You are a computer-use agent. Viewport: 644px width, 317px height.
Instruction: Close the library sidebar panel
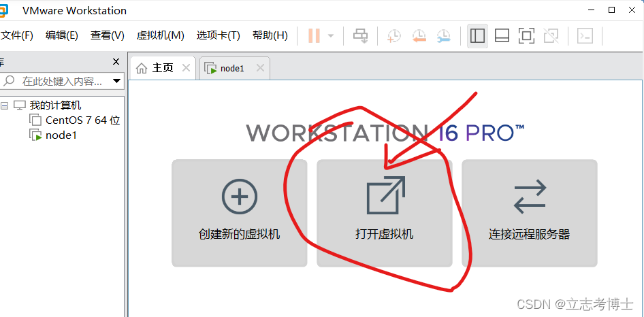[116, 62]
